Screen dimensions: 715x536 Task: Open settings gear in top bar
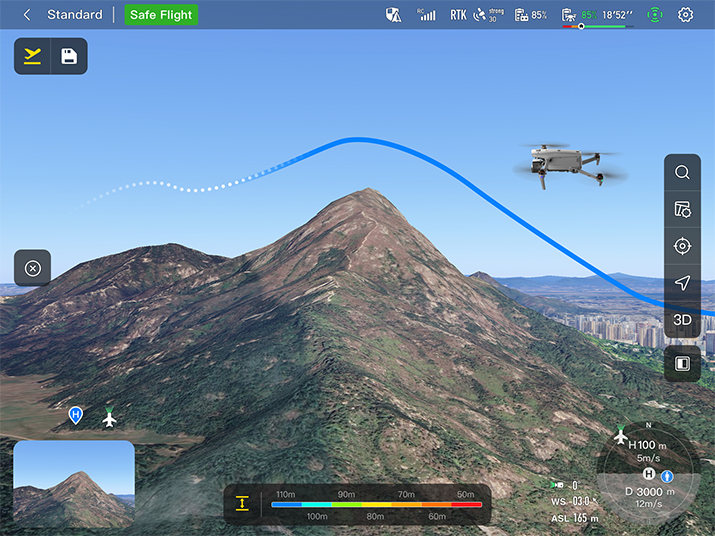click(685, 15)
